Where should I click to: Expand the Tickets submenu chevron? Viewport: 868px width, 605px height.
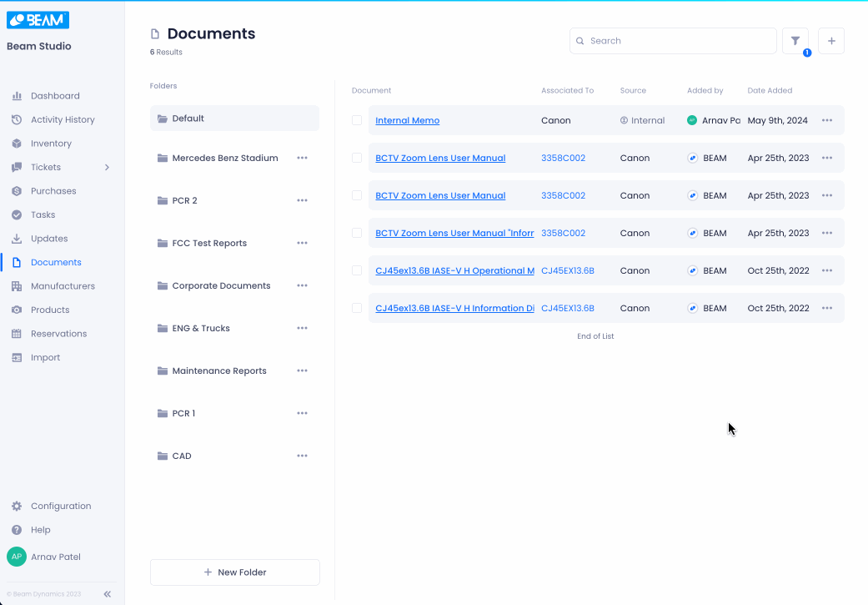coord(107,168)
